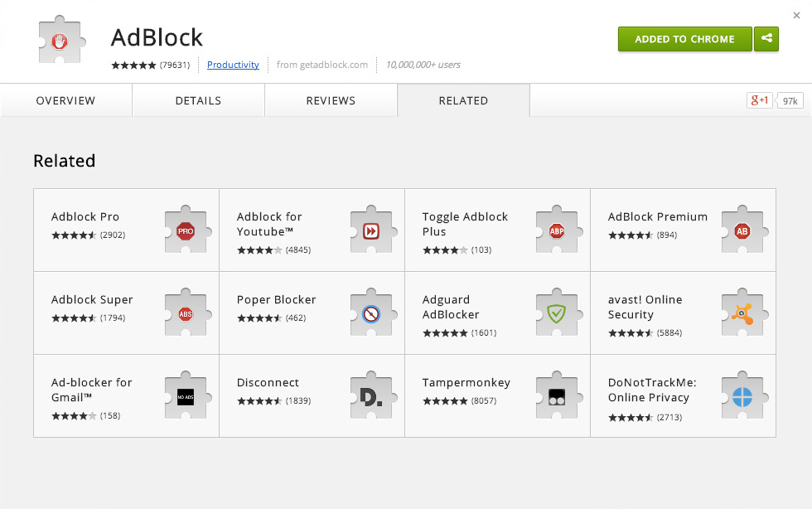Click the Adguard AdBlocker shield icon
This screenshot has height=509, width=812.
558,313
